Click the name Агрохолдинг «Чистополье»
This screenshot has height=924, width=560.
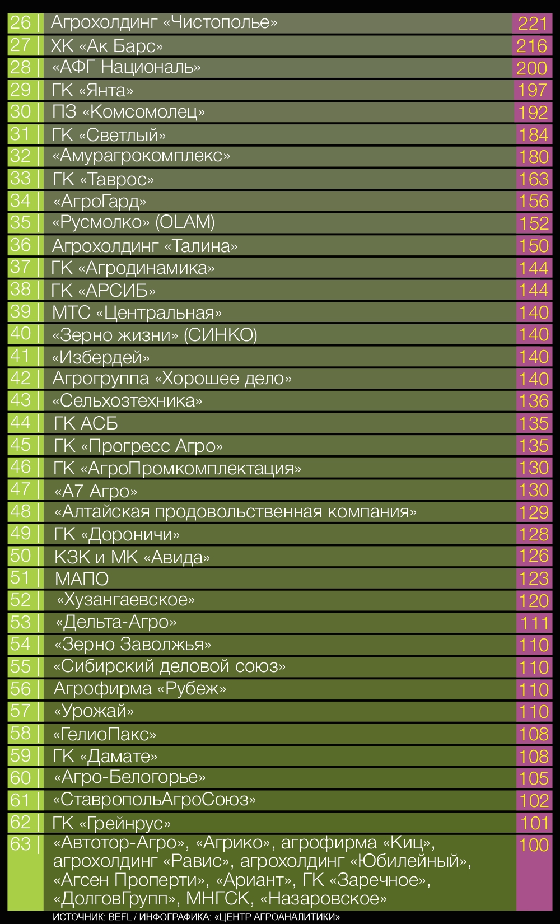coord(164,23)
